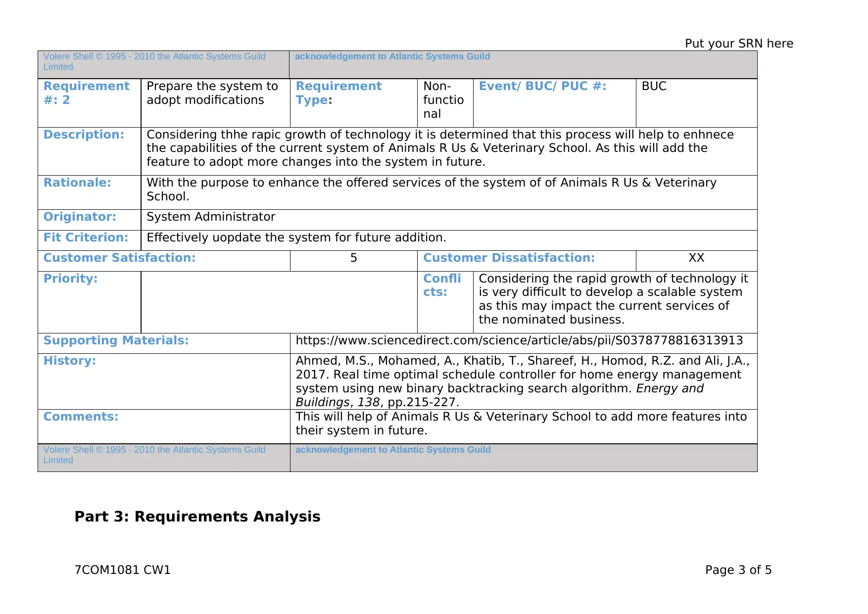Click comment text 'This will help of Animals R Us'

pyautogui.click(x=521, y=424)
